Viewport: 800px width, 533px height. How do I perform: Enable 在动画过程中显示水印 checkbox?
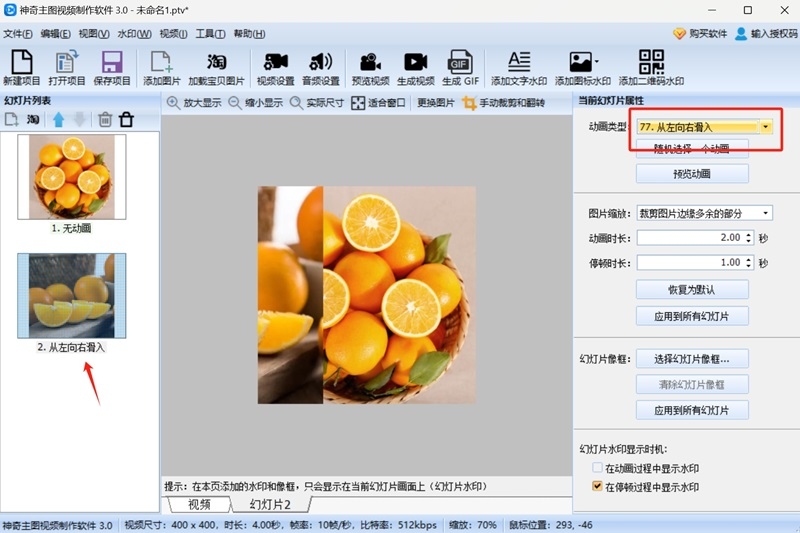click(597, 467)
